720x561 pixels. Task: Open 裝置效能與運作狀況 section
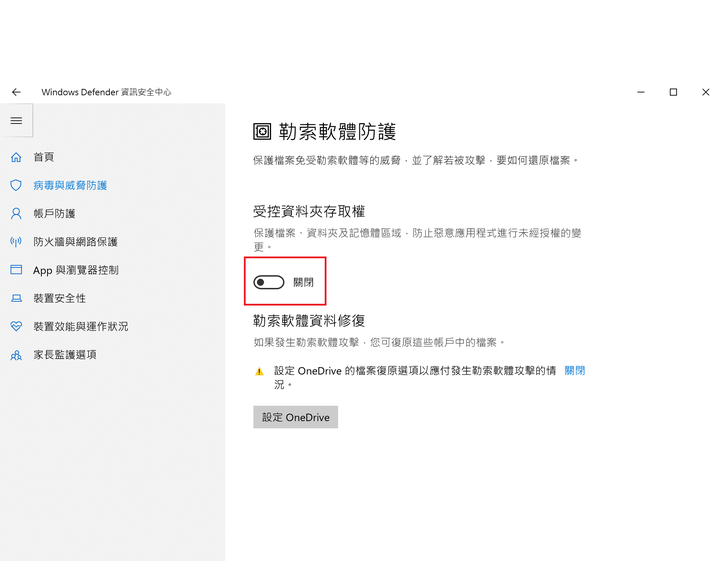click(81, 326)
